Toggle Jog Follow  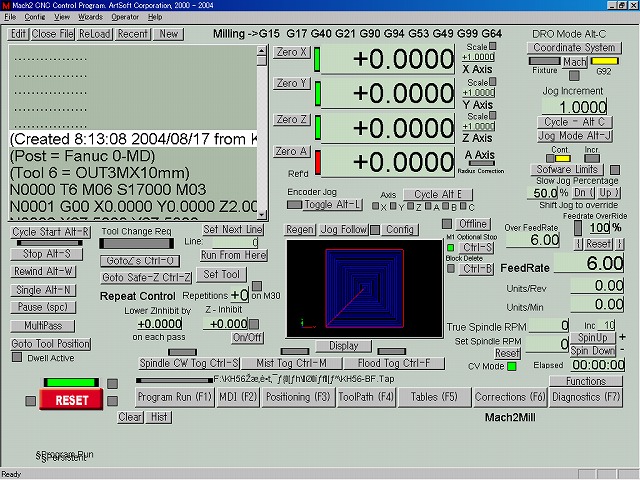pyautogui.click(x=344, y=230)
